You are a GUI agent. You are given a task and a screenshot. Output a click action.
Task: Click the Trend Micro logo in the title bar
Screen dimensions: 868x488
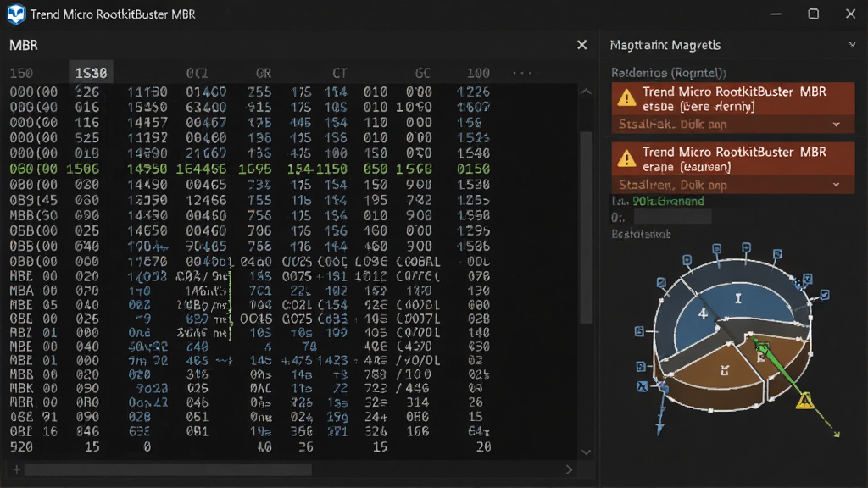[16, 14]
